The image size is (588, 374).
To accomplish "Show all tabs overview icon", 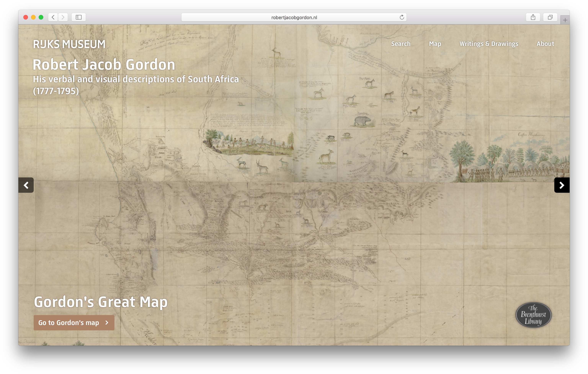I will pyautogui.click(x=550, y=17).
